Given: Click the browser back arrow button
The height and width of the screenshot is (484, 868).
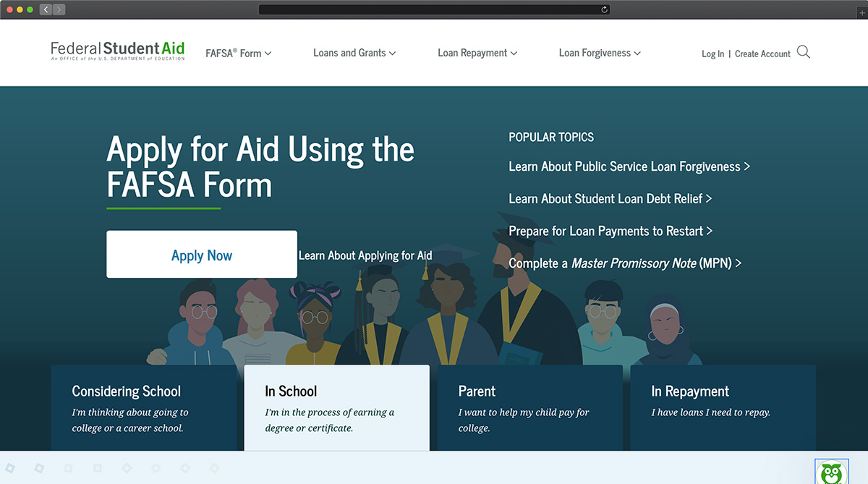Looking at the screenshot, I should (x=46, y=9).
